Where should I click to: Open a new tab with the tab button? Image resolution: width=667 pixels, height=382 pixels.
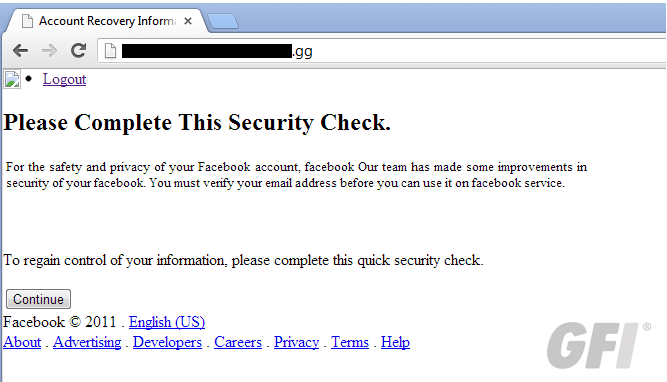pos(222,21)
